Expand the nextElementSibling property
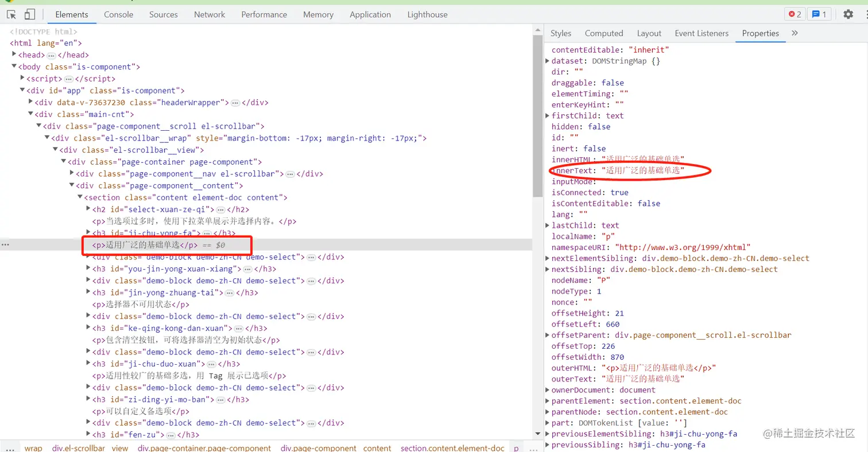The height and width of the screenshot is (452, 868). coord(548,258)
